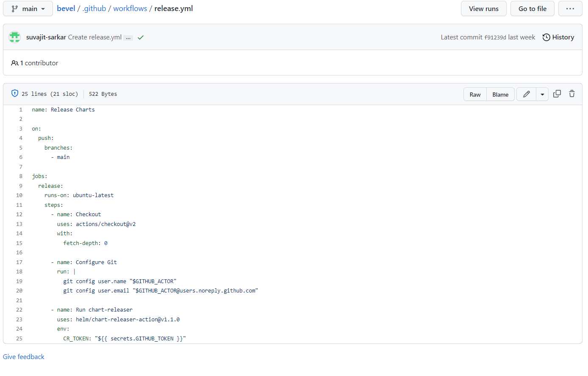Screen dimensions: 588x376
Task: Copy file contents via the copy icon
Action: pos(557,94)
